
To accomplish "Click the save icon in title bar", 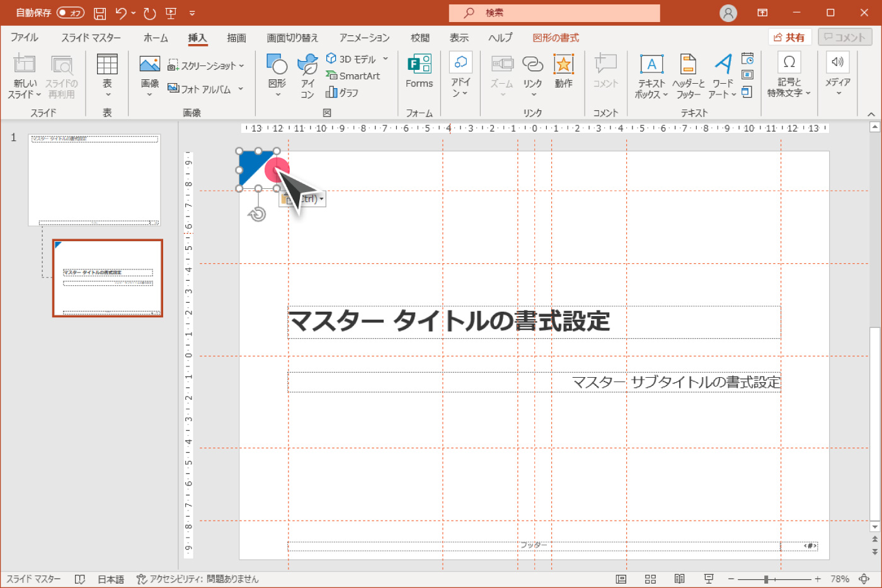I will point(100,13).
